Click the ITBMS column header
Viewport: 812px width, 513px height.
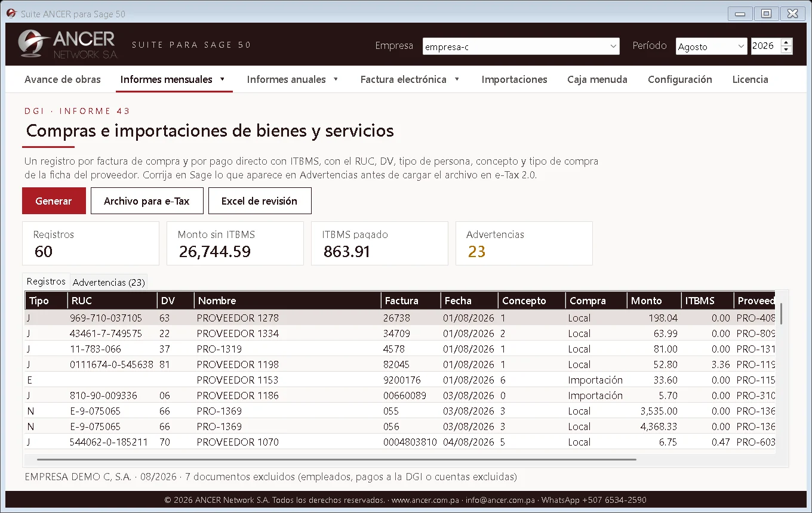707,301
